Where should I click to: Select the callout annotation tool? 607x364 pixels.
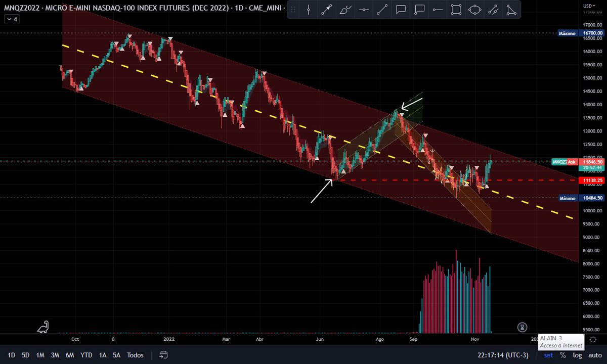tap(419, 10)
